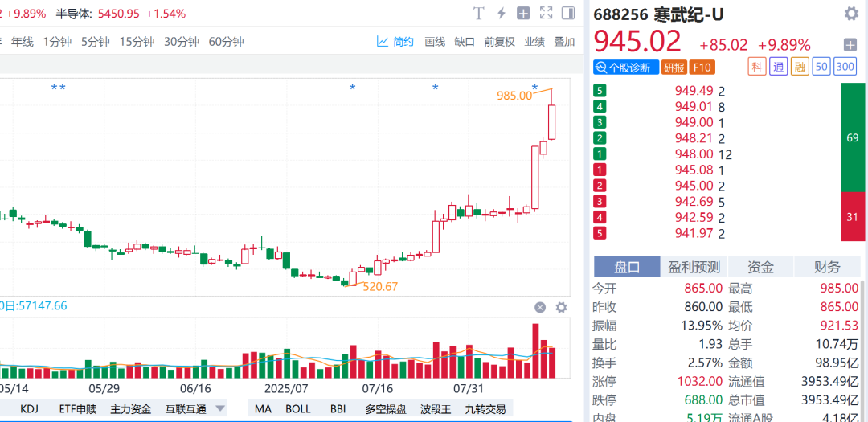This screenshot has width=868, height=422.
Task: Switch to 30分钟 timeframe
Action: point(181,42)
